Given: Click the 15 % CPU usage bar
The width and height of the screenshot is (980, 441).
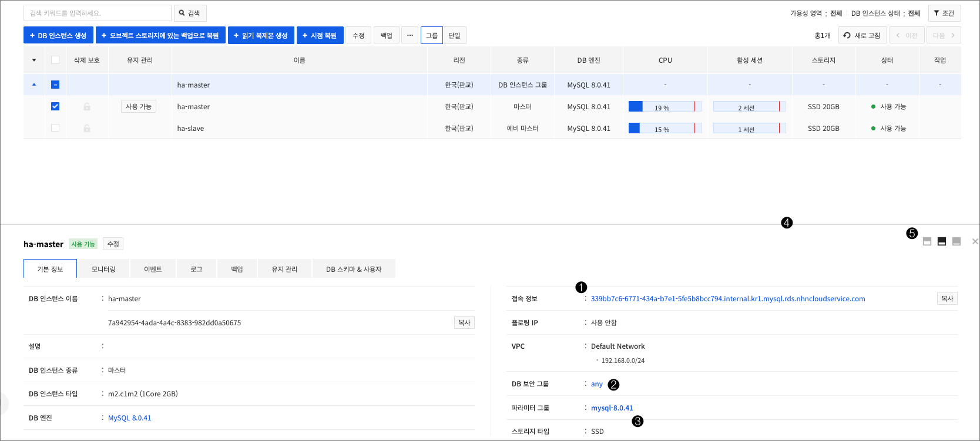Looking at the screenshot, I should tap(665, 128).
